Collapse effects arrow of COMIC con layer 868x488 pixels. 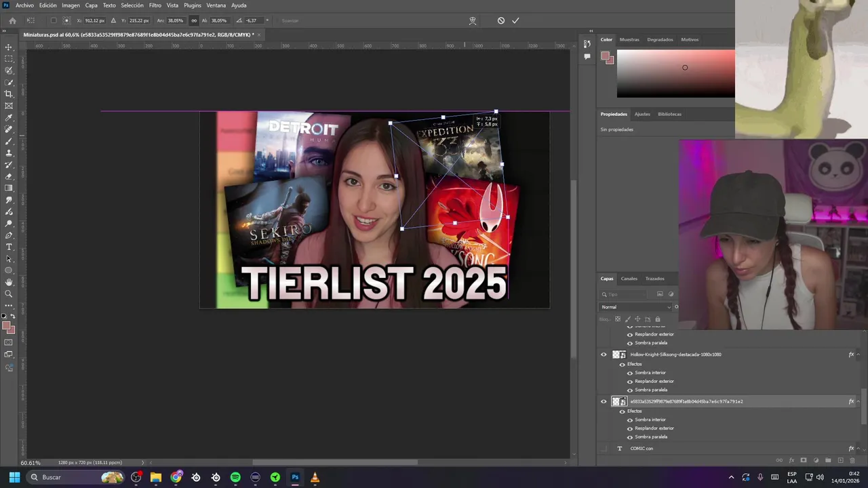859,448
